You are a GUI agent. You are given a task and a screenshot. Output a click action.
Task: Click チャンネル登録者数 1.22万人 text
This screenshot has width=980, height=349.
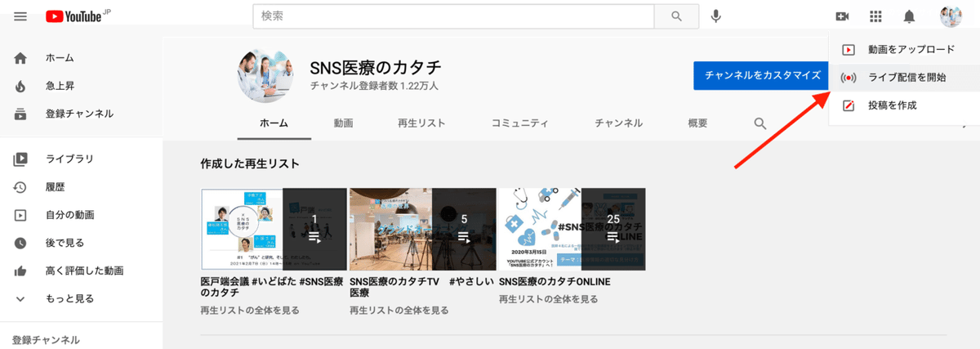375,86
